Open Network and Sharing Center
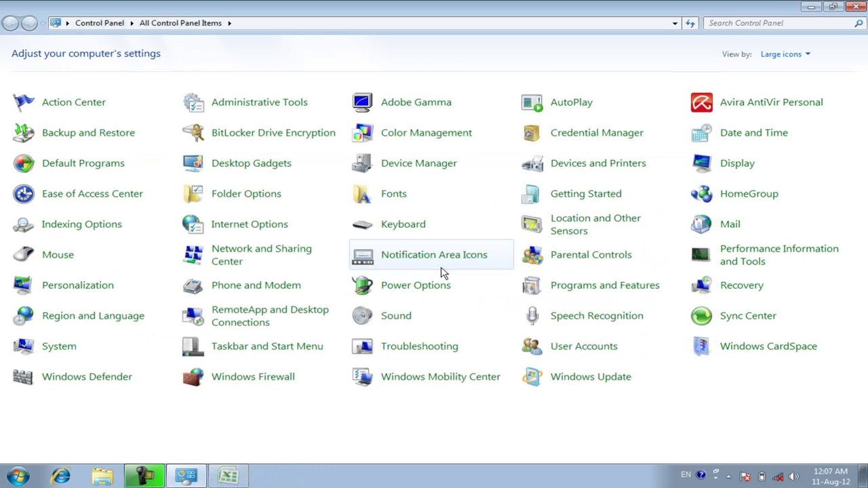This screenshot has height=488, width=868. click(262, 255)
